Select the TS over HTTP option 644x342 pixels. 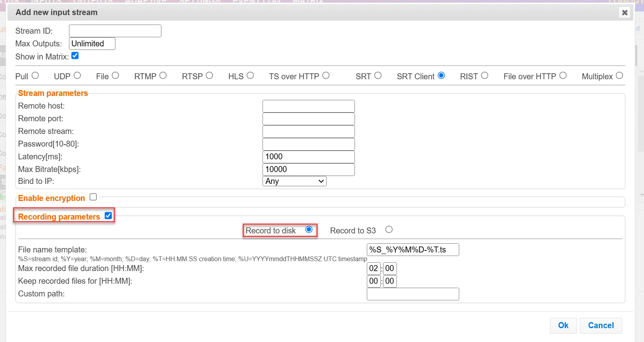coord(326,75)
